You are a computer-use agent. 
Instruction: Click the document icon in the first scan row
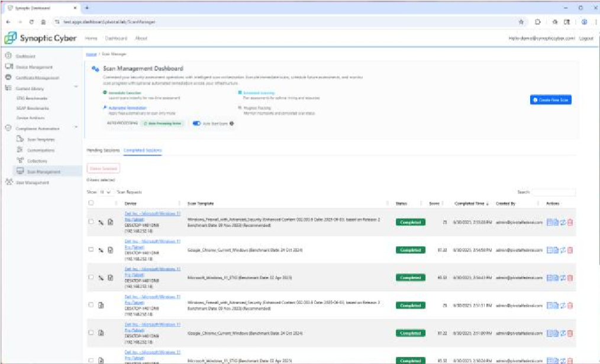pos(110,223)
